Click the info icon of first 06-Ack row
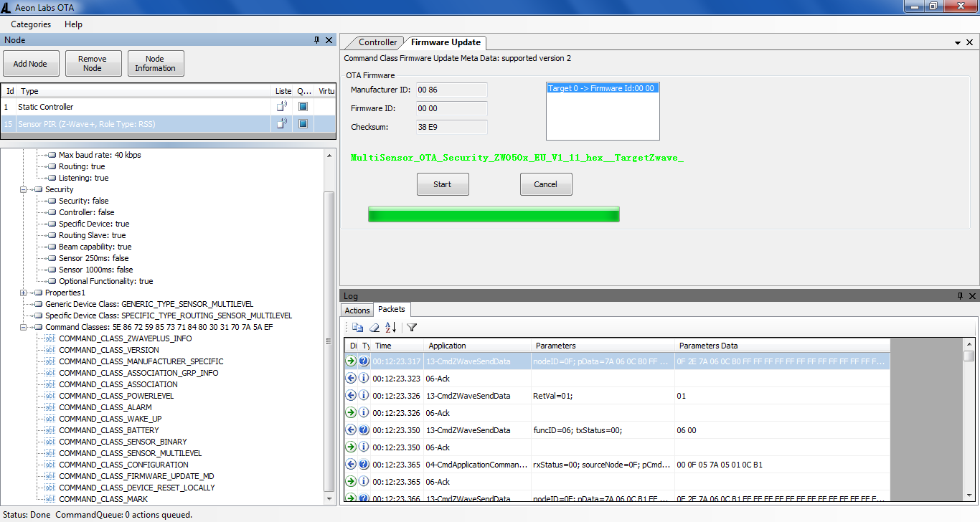The width and height of the screenshot is (980, 522). click(364, 379)
